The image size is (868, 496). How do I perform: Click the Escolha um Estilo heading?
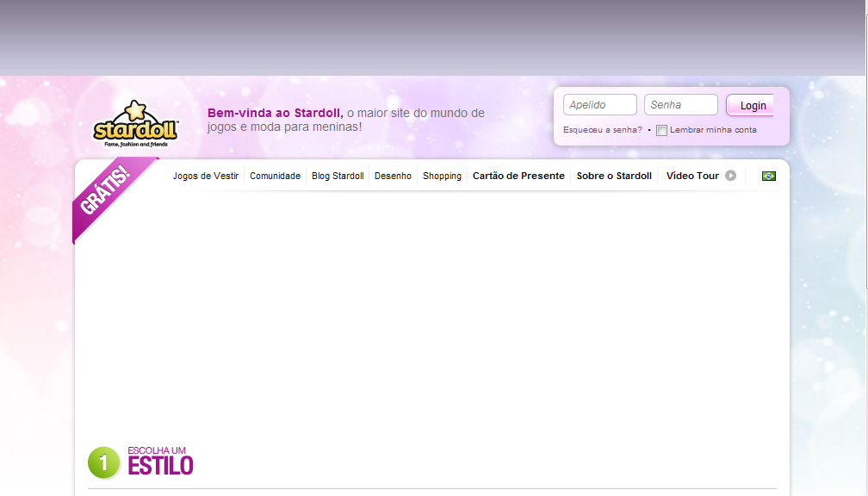[x=160, y=462]
